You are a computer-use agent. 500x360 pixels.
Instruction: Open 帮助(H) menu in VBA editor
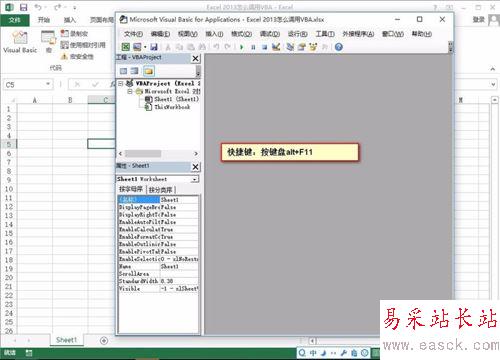(x=422, y=34)
